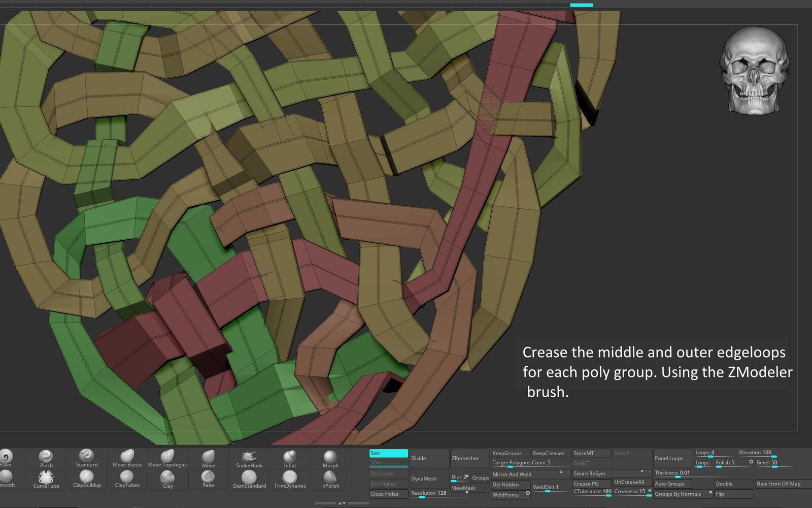
Task: Run Smart ReSym
Action: coord(612,473)
